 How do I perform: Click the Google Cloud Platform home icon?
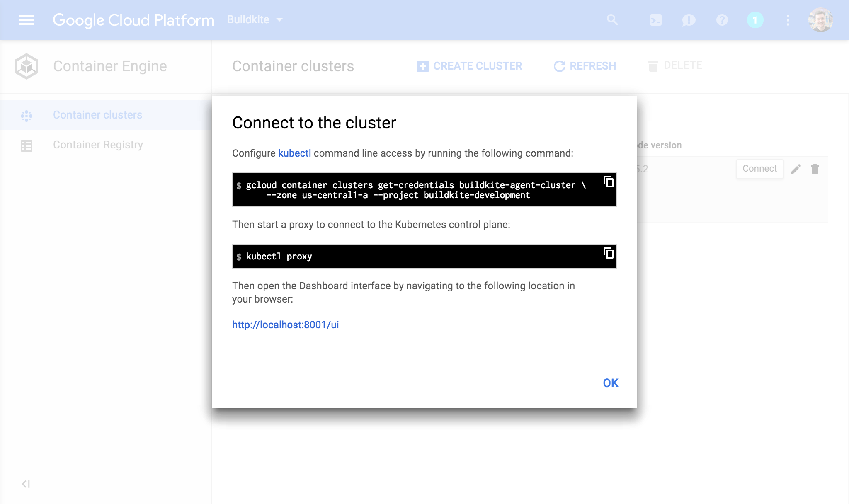click(x=133, y=20)
